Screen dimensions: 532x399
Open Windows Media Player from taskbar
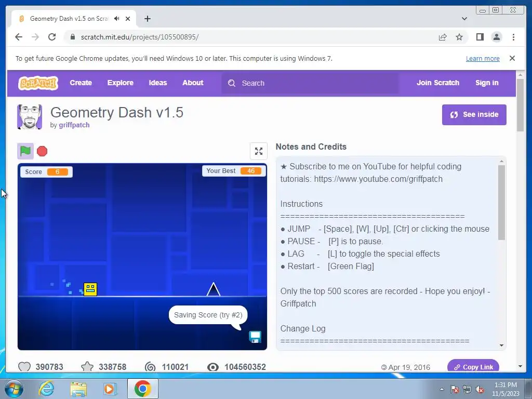point(110,389)
